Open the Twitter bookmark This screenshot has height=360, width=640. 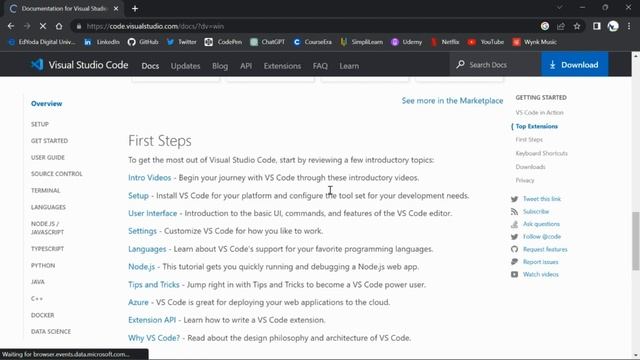click(x=182, y=42)
